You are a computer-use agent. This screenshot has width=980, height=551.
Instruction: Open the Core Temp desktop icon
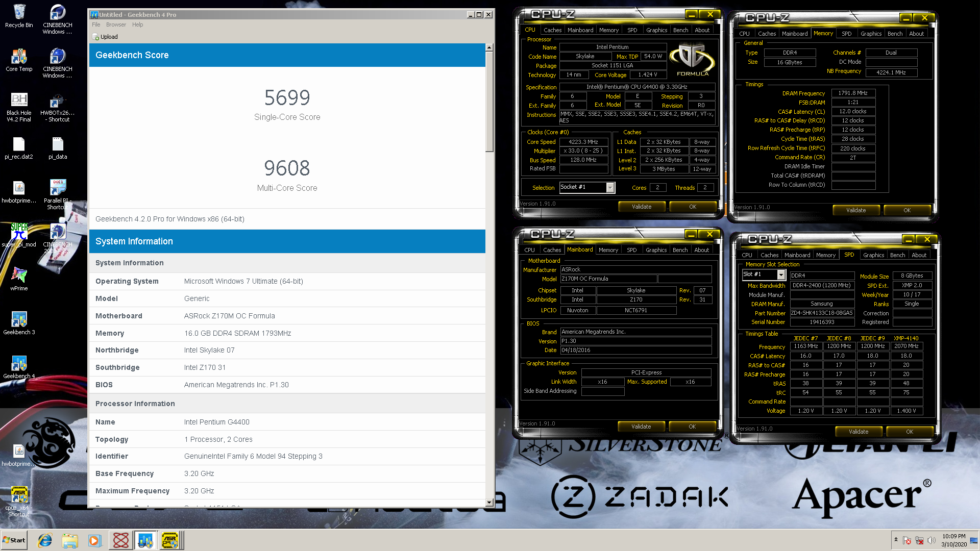coord(19,60)
